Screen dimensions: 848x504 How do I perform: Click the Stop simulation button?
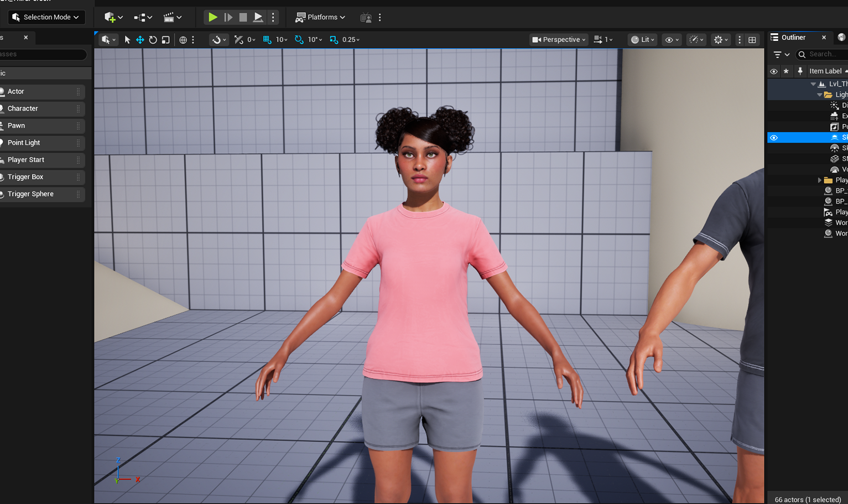(243, 17)
